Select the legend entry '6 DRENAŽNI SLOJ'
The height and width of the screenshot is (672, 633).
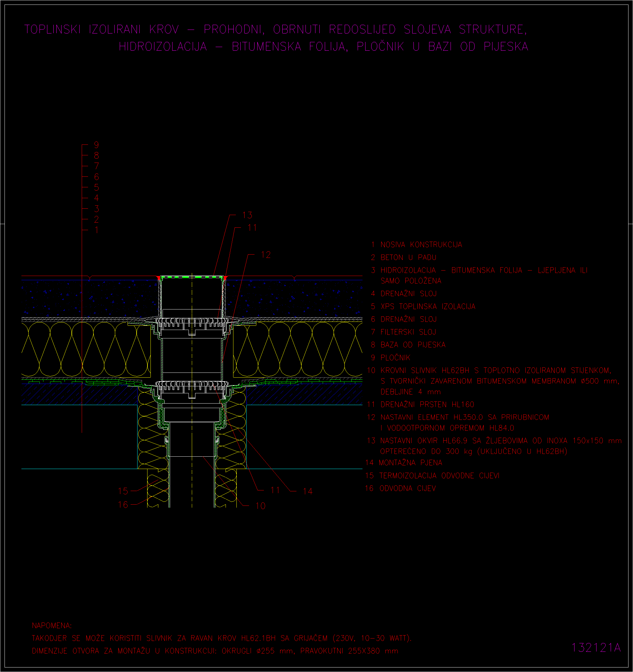click(x=404, y=319)
